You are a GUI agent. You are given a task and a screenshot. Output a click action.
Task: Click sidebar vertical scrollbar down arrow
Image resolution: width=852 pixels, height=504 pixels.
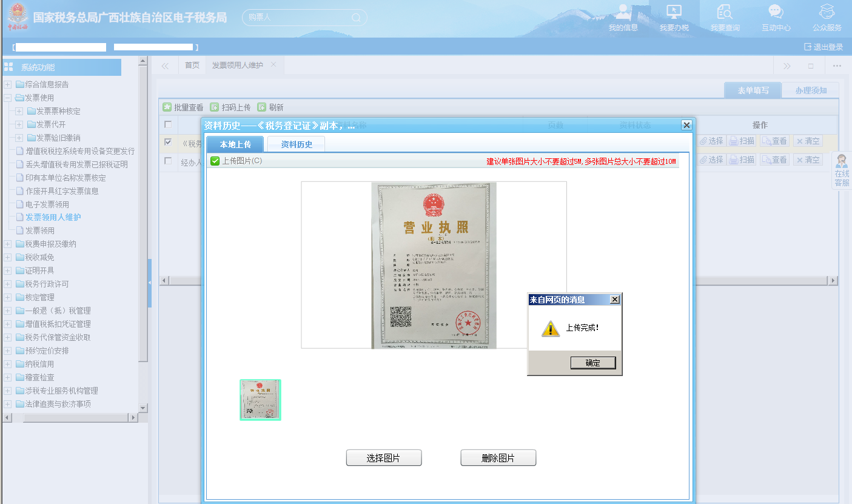pos(143,408)
